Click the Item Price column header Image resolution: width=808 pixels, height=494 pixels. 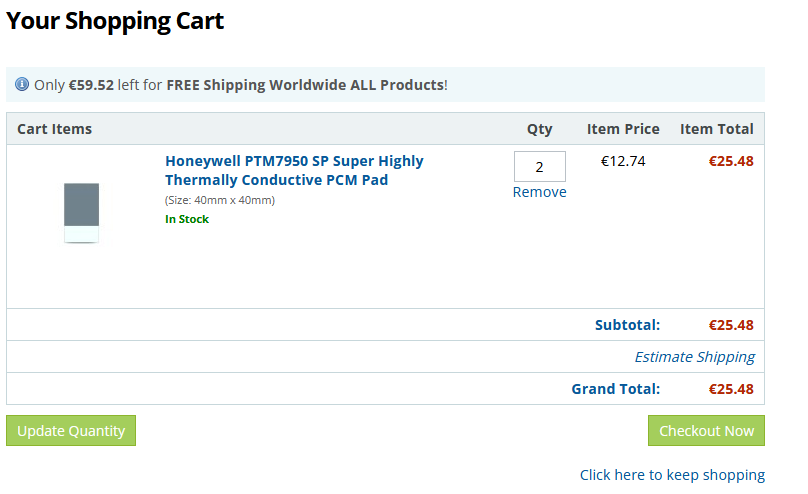point(623,129)
